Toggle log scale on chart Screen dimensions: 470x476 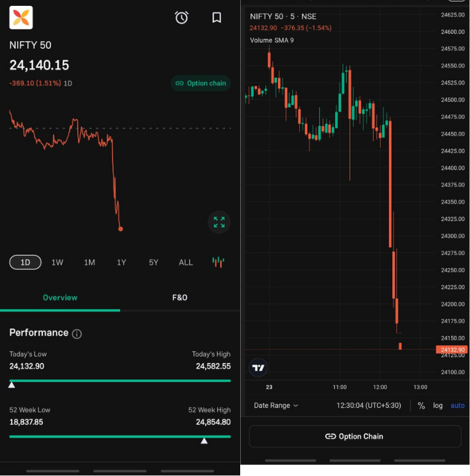pos(438,406)
